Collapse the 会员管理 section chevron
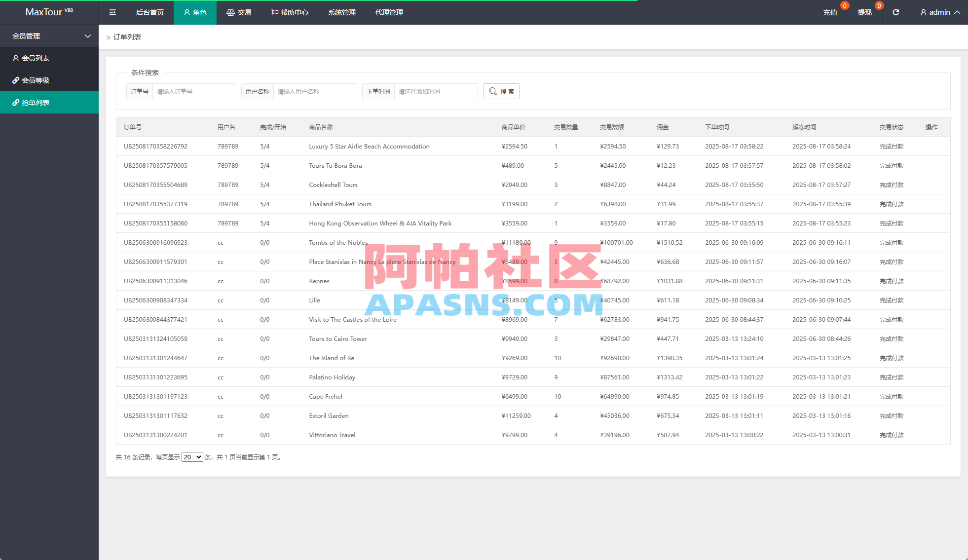 [x=87, y=36]
